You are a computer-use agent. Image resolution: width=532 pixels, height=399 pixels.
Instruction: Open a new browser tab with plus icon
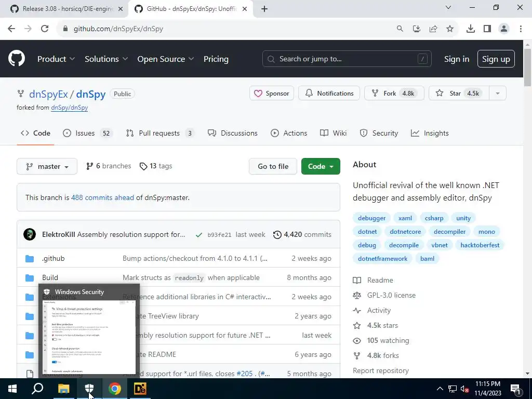(264, 9)
